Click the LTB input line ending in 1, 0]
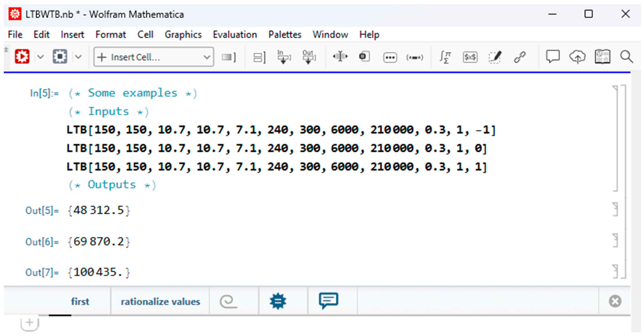 [277, 148]
